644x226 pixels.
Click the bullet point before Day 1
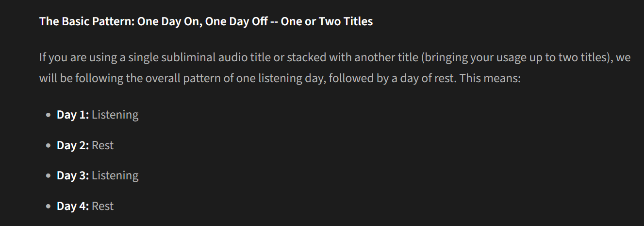coord(48,115)
